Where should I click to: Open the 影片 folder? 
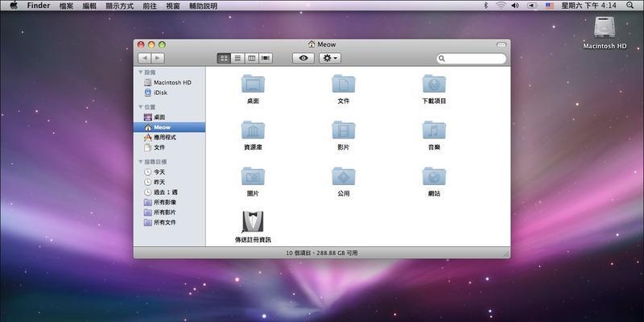point(344,130)
